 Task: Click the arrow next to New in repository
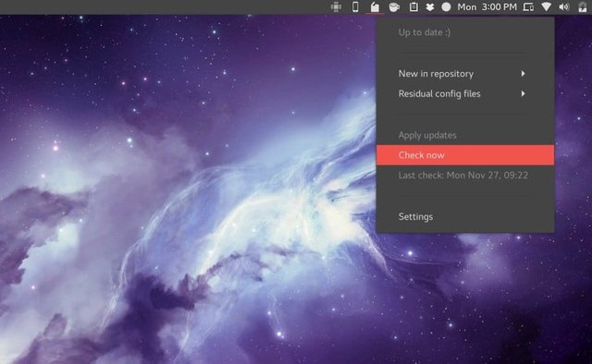point(523,74)
